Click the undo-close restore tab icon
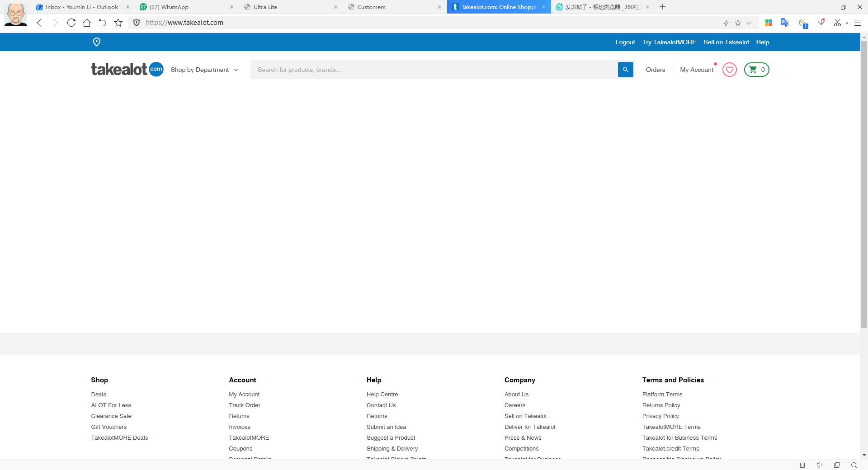 click(102, 23)
